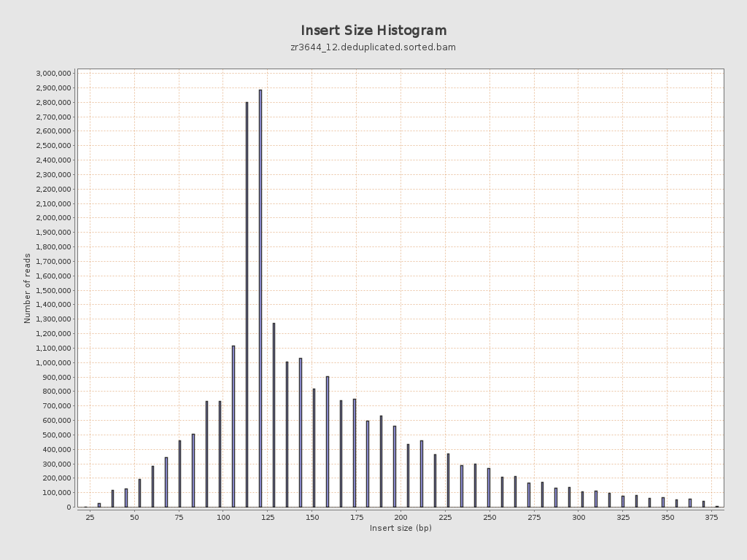Click the 25 x-axis tick label
Image resolution: width=747 pixels, height=560 pixels.
[x=90, y=518]
